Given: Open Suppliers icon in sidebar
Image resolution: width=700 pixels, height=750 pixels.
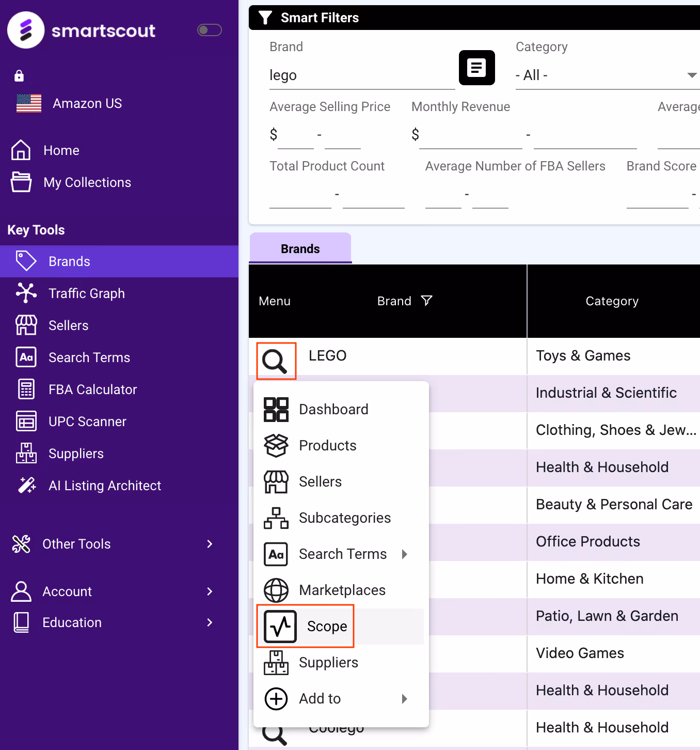Looking at the screenshot, I should tap(26, 453).
